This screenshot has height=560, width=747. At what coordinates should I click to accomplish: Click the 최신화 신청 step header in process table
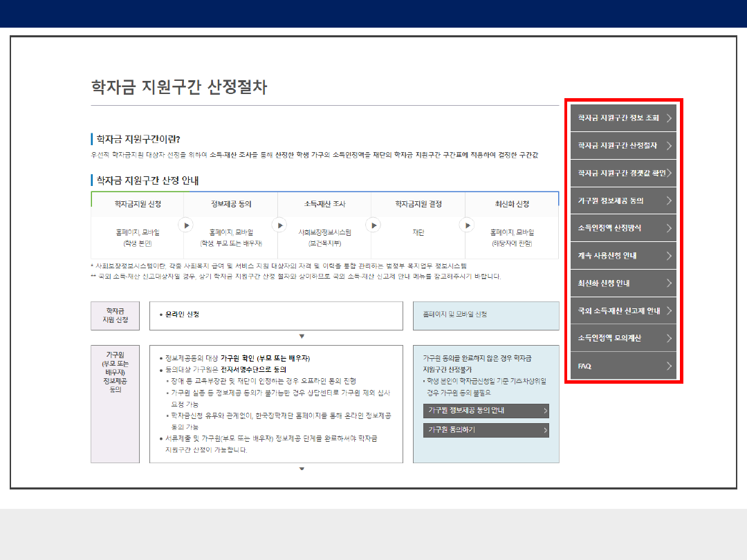pos(512,204)
